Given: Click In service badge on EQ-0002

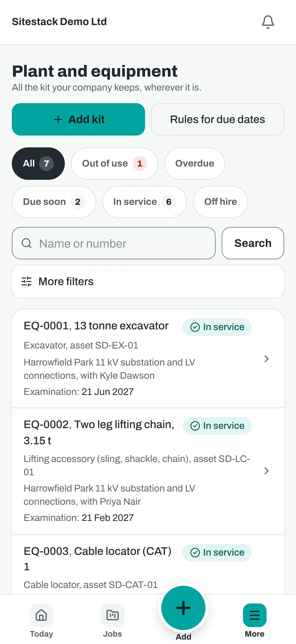Looking at the screenshot, I should (x=217, y=426).
